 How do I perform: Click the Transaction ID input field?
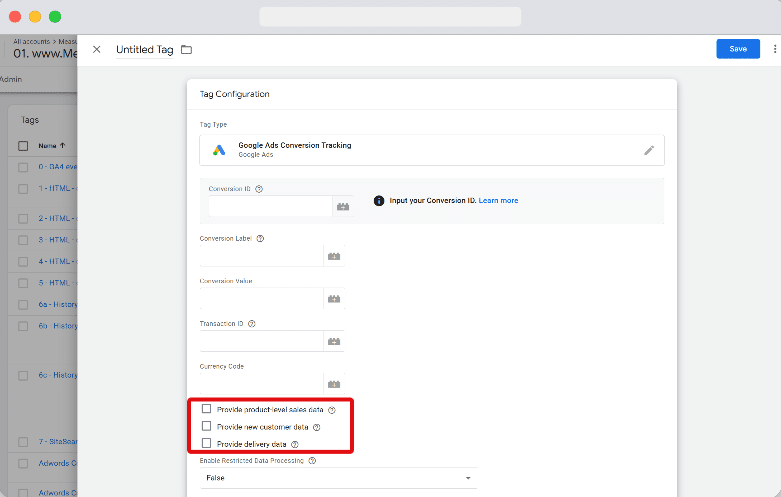(261, 342)
